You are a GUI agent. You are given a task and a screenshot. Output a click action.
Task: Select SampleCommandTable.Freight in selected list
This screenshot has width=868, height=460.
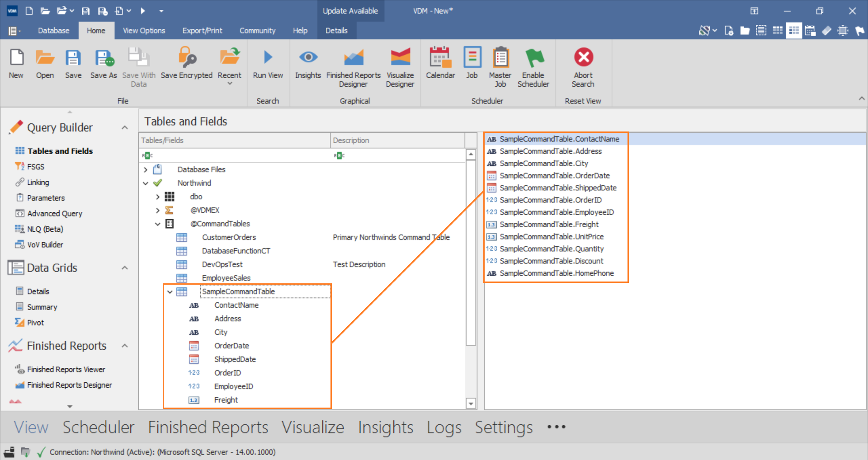[549, 225]
